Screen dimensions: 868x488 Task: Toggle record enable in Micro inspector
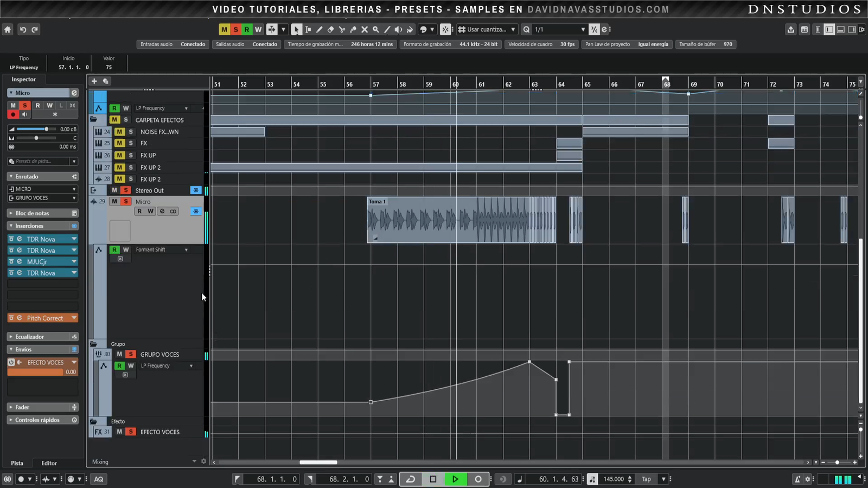coord(13,114)
